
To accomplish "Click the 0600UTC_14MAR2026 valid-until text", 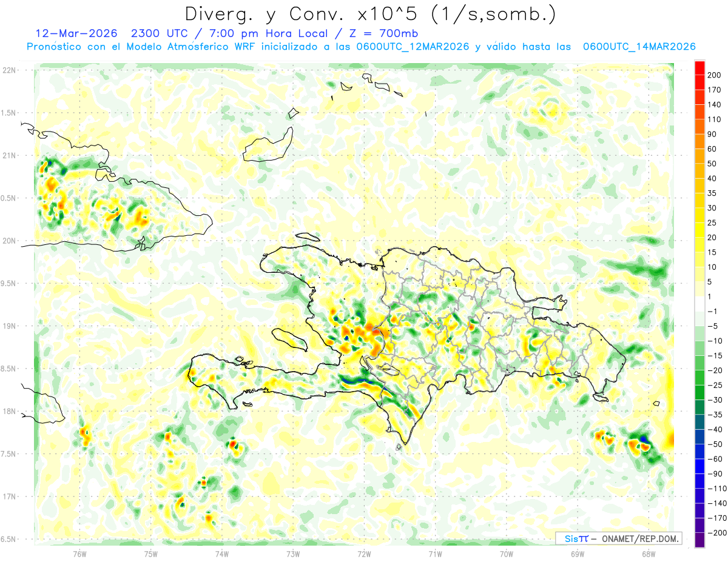I will (639, 47).
